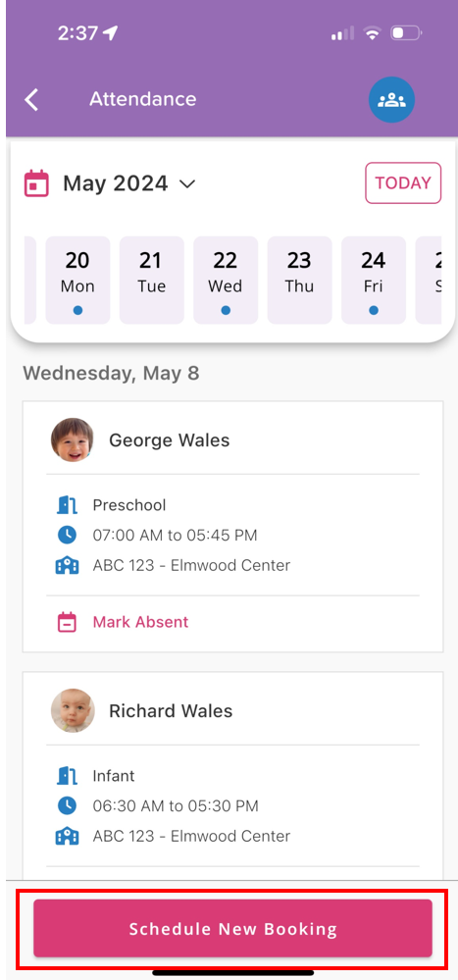Image resolution: width=458 pixels, height=980 pixels.
Task: Tap the pink calendar icon beside May 2024
Action: pos(36,183)
